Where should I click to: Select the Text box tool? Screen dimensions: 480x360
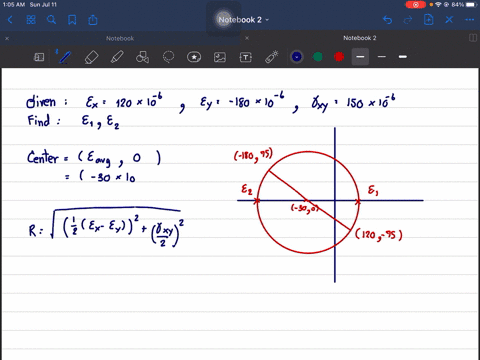(246, 57)
